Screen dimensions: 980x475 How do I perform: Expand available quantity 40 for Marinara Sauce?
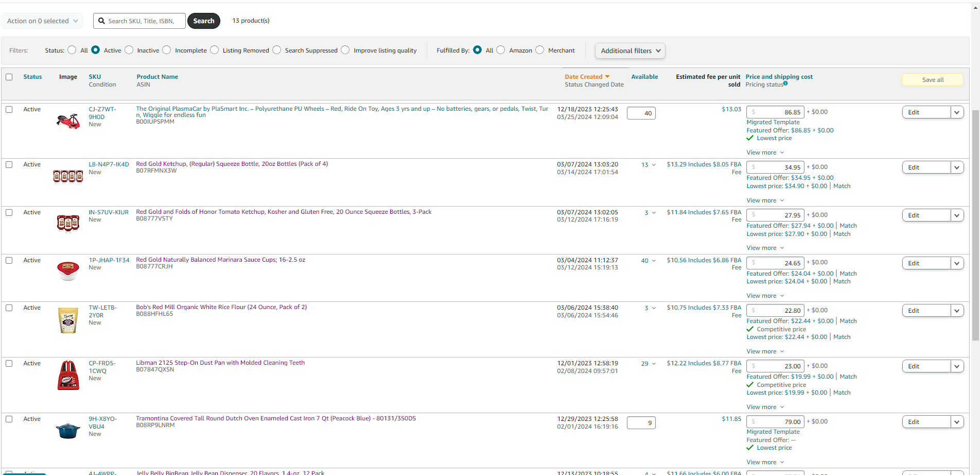649,261
